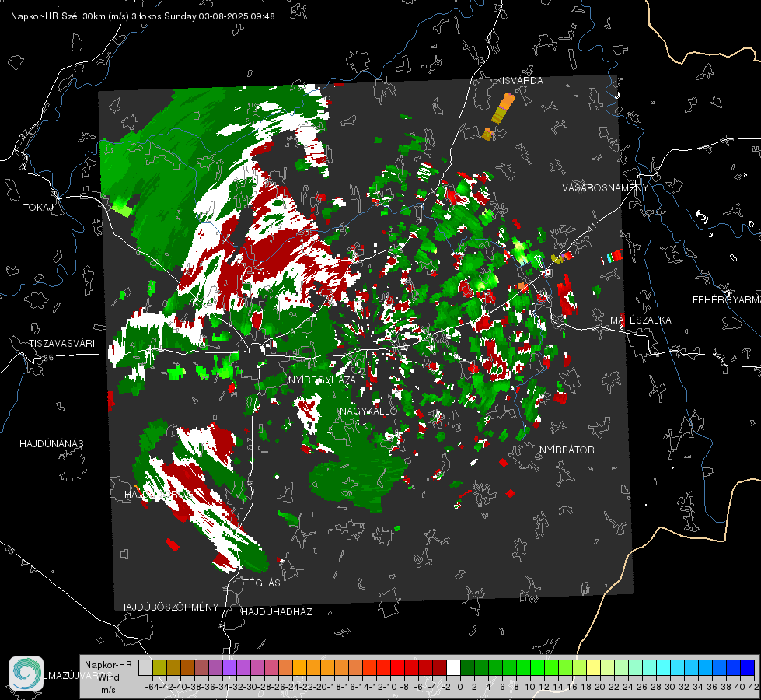The width and height of the screenshot is (761, 700).
Task: Click the swirl logo icon at the bottom-left
Action: pyautogui.click(x=26, y=674)
